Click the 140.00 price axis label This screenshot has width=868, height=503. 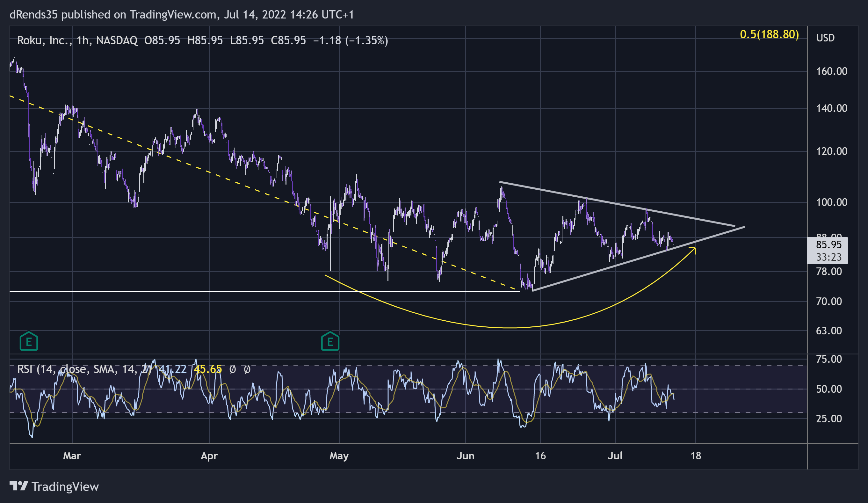coord(831,108)
